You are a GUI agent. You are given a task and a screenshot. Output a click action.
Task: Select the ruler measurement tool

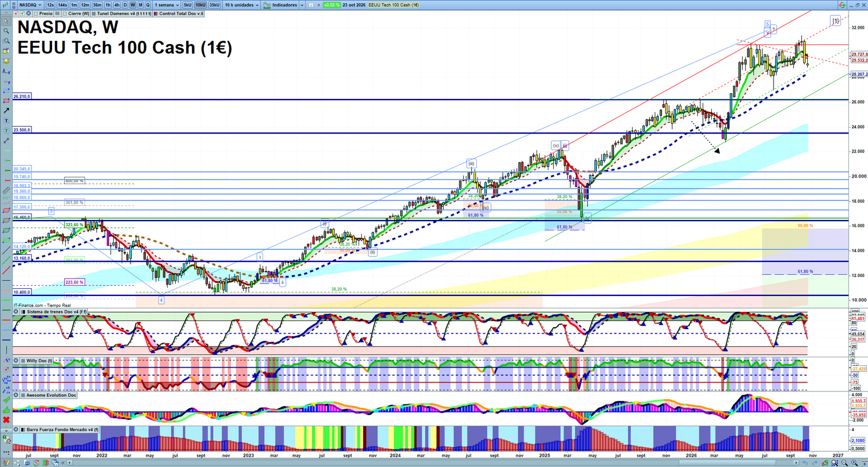pos(6,191)
